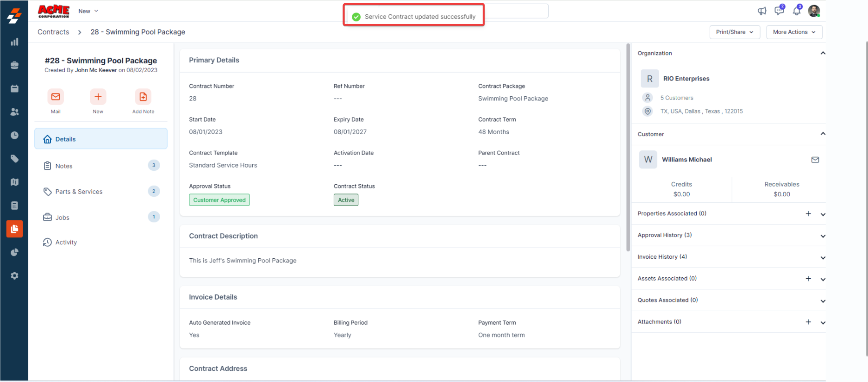868x382 pixels.
Task: Open the chat messages icon
Action: point(779,11)
